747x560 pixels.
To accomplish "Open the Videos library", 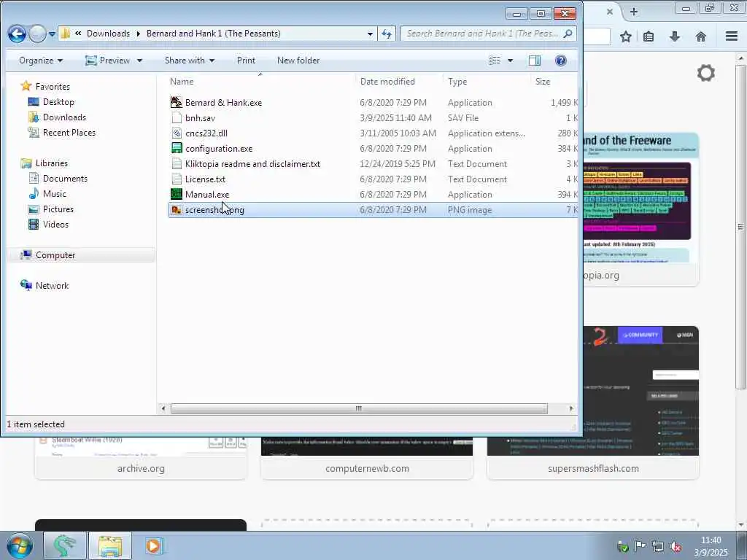I will click(x=55, y=225).
